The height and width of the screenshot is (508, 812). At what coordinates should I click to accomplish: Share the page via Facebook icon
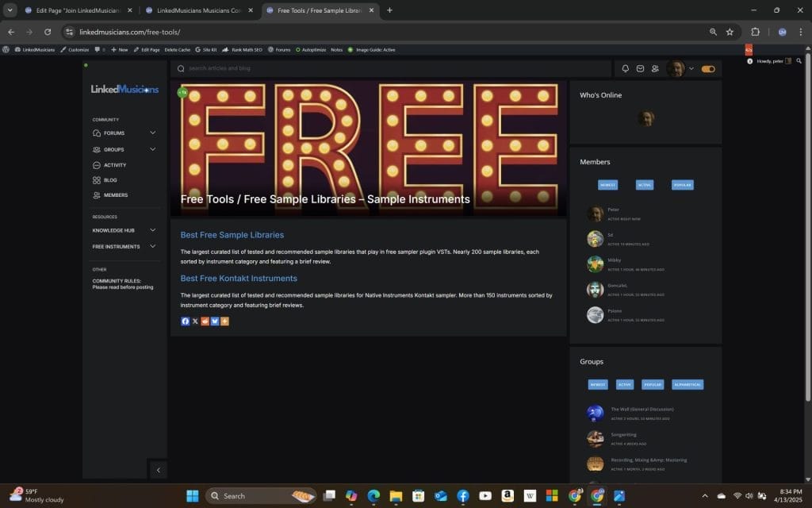pyautogui.click(x=186, y=321)
